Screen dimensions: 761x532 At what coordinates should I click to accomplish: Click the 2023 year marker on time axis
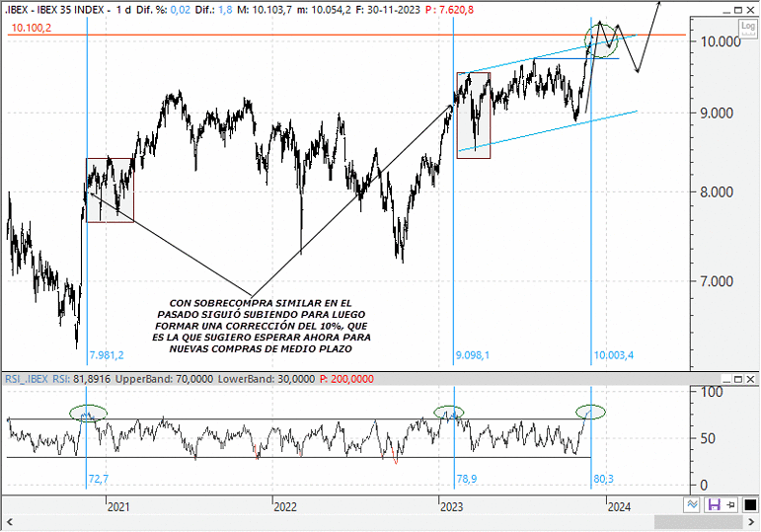pyautogui.click(x=451, y=506)
